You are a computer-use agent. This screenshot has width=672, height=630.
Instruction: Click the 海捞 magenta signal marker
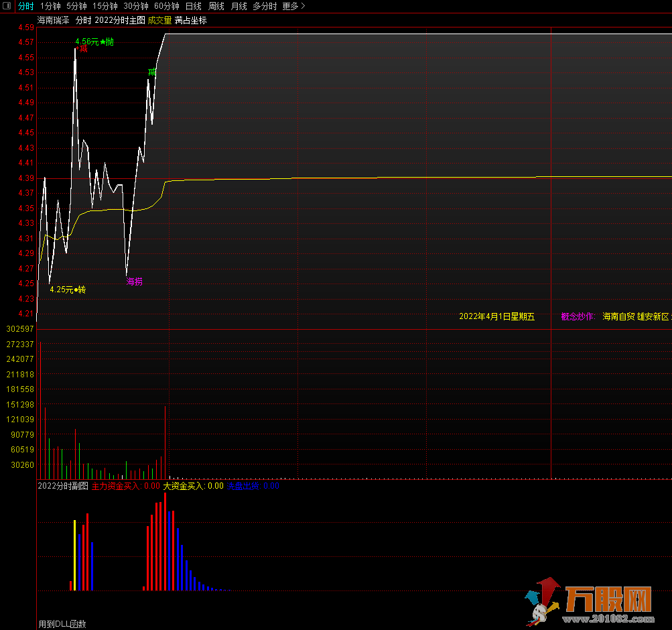134,281
